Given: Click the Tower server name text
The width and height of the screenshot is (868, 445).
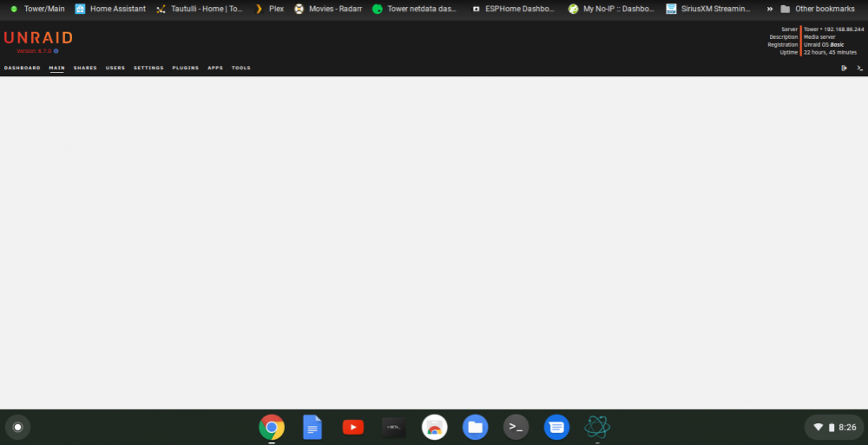Looking at the screenshot, I should tap(811, 29).
